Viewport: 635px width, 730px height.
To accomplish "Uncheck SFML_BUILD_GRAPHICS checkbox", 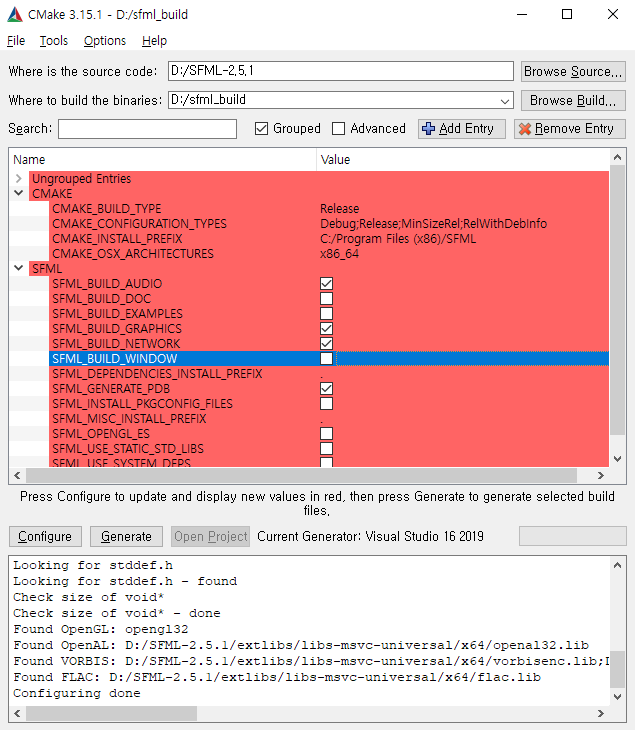I will 326,329.
